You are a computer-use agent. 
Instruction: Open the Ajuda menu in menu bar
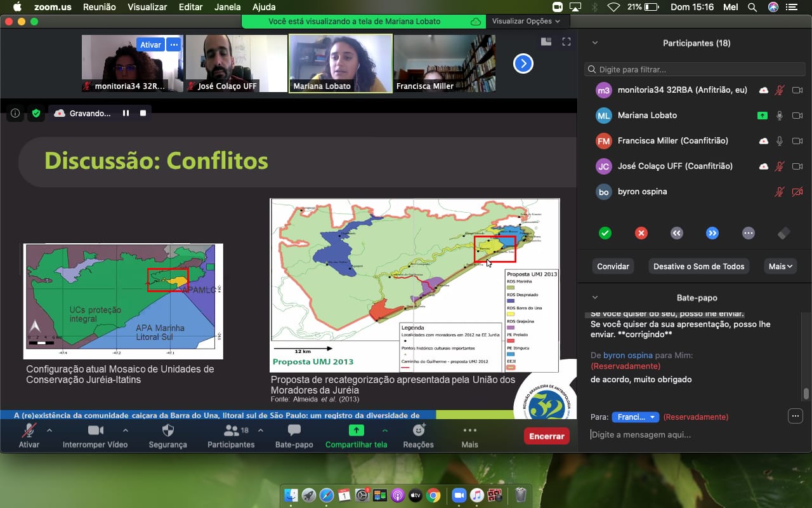263,7
